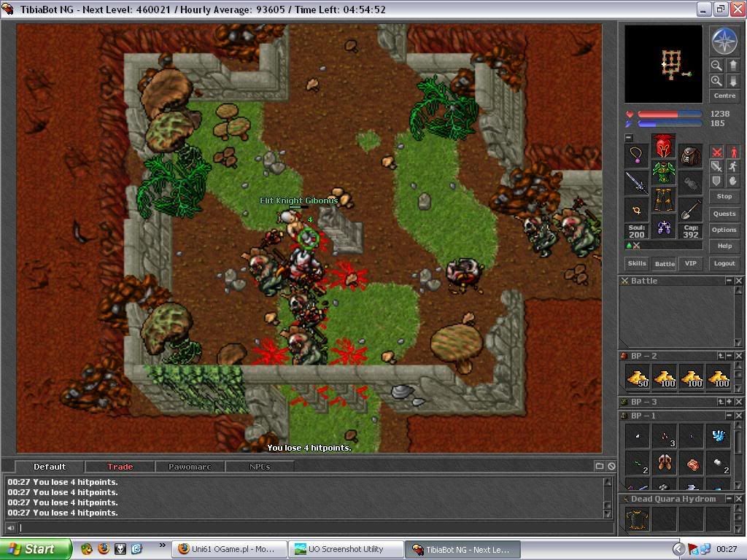Enable defensive shield fight mode

(716, 181)
